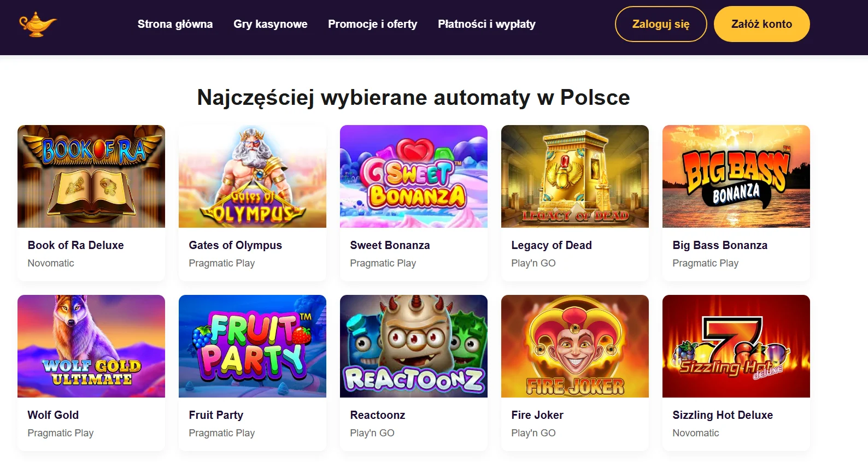Open the Reactoonz game thumbnail
The width and height of the screenshot is (868, 462).
coord(413,346)
